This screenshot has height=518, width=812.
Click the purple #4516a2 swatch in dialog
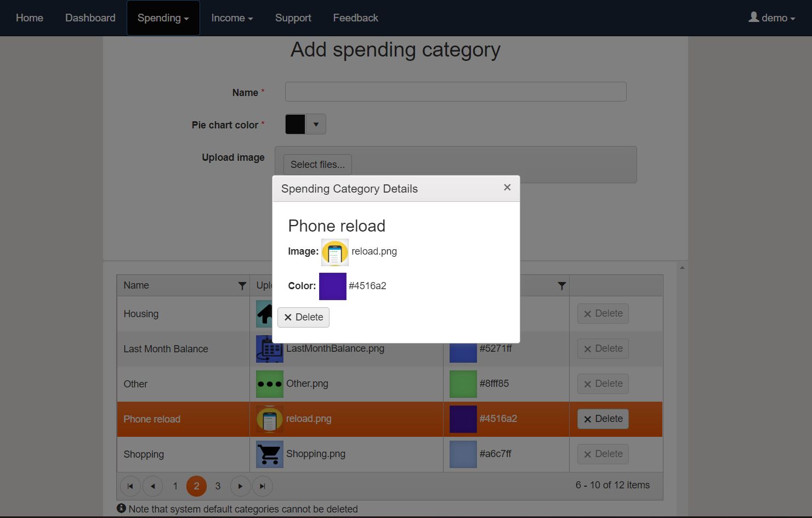coord(333,286)
